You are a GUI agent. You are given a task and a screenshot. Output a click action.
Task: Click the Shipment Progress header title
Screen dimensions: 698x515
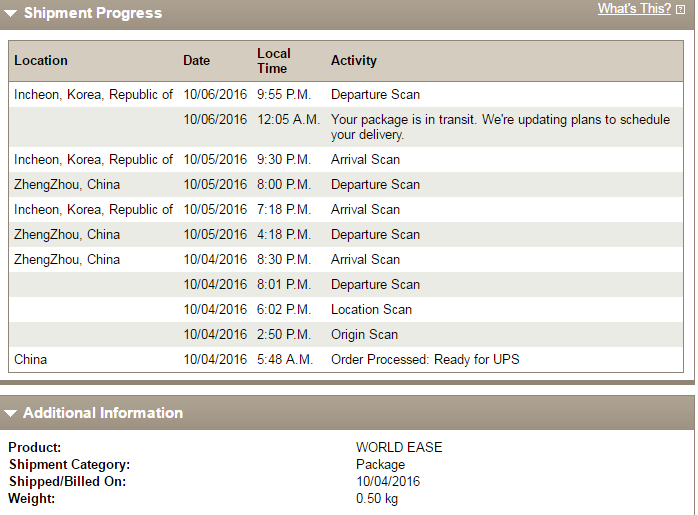92,13
